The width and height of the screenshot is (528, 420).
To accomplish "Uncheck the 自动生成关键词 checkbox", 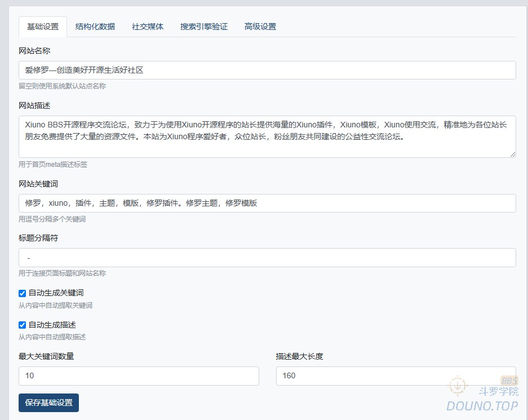I will click(x=23, y=293).
